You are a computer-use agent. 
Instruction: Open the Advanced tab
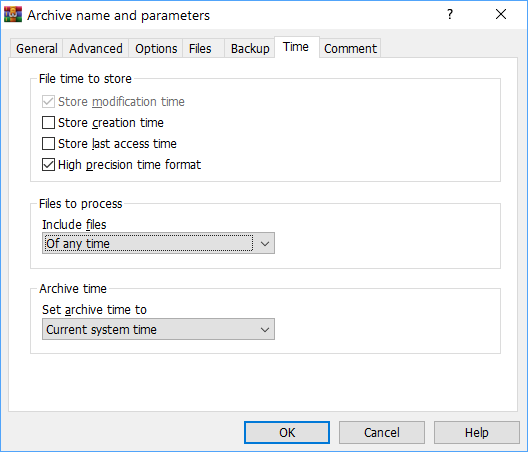click(96, 49)
